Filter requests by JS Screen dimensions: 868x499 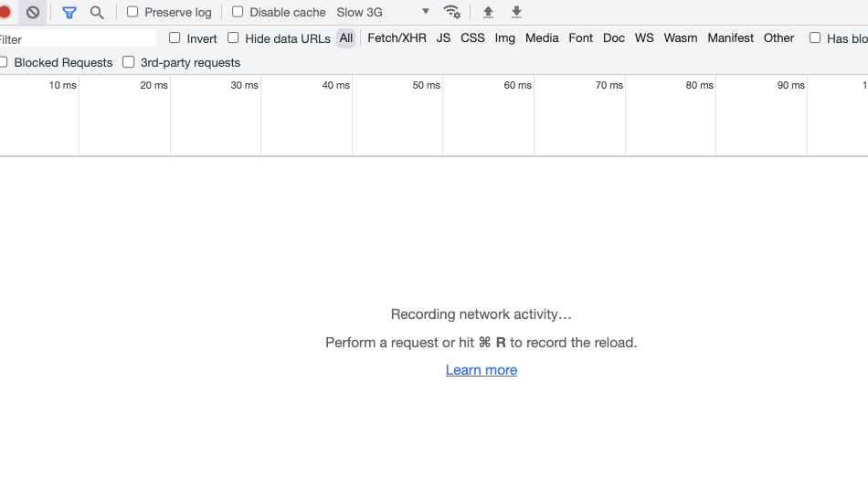(443, 38)
